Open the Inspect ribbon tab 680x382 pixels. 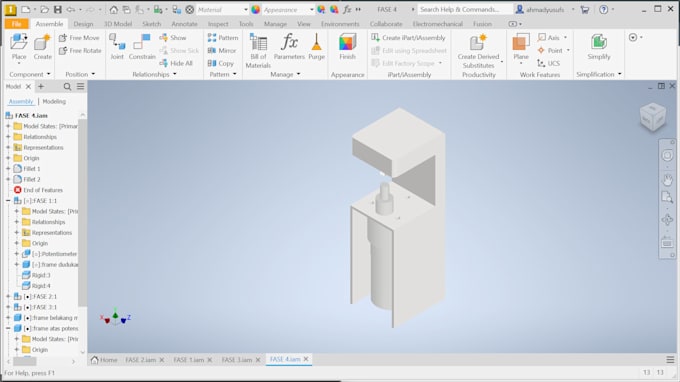218,24
